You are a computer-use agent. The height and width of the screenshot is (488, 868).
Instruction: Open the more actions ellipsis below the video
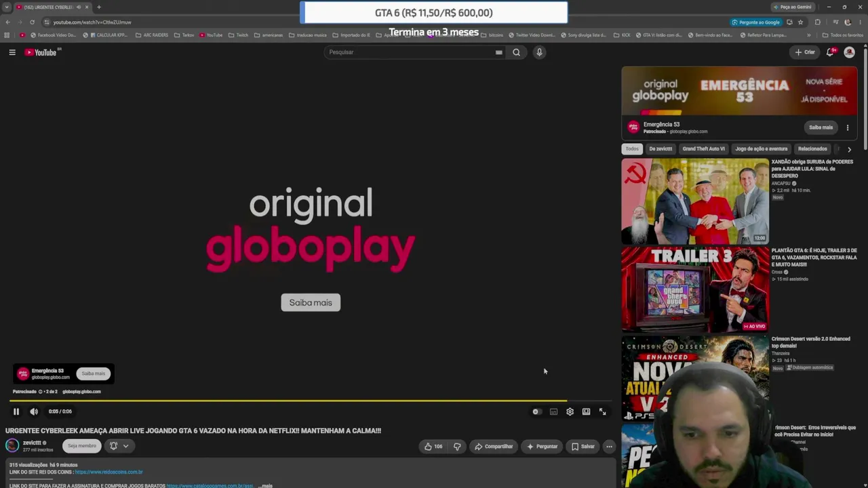(609, 446)
